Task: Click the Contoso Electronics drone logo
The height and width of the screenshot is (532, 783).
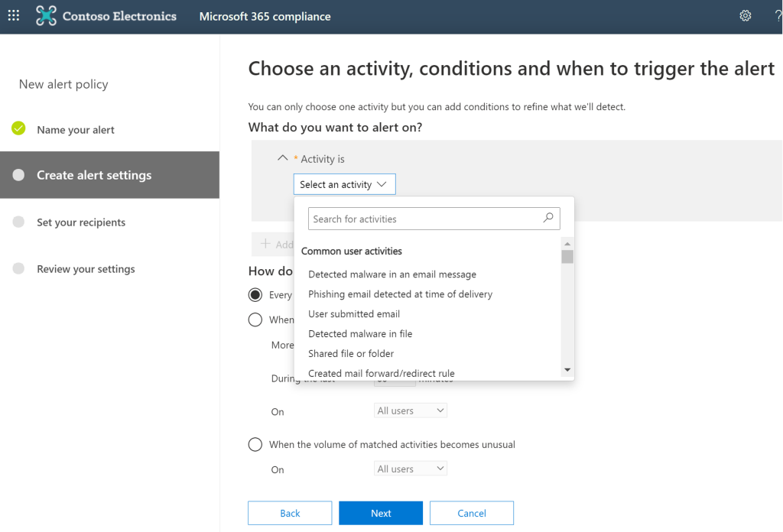Action: pyautogui.click(x=46, y=16)
